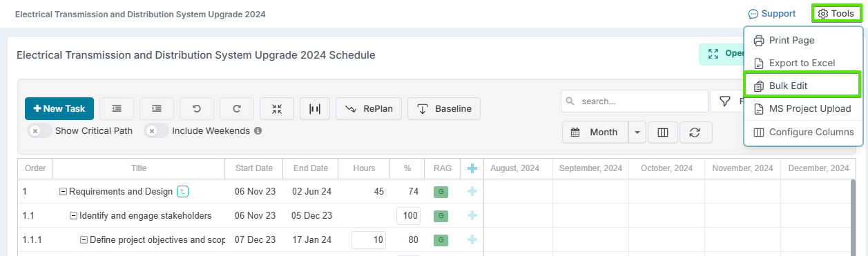Refresh the Gantt chart view
The height and width of the screenshot is (256, 868).
click(695, 132)
